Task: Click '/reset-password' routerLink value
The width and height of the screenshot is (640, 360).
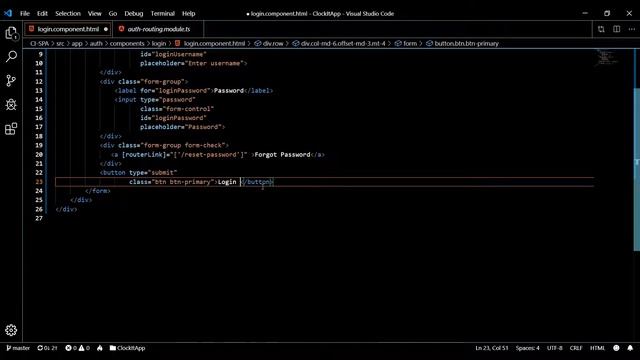Action: [210, 155]
